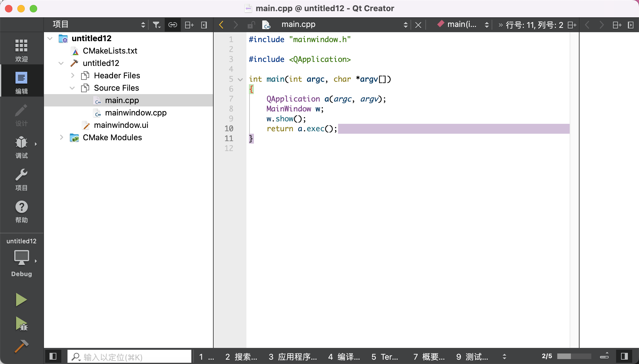Open the main(i... symbol dropdown

[x=463, y=25]
